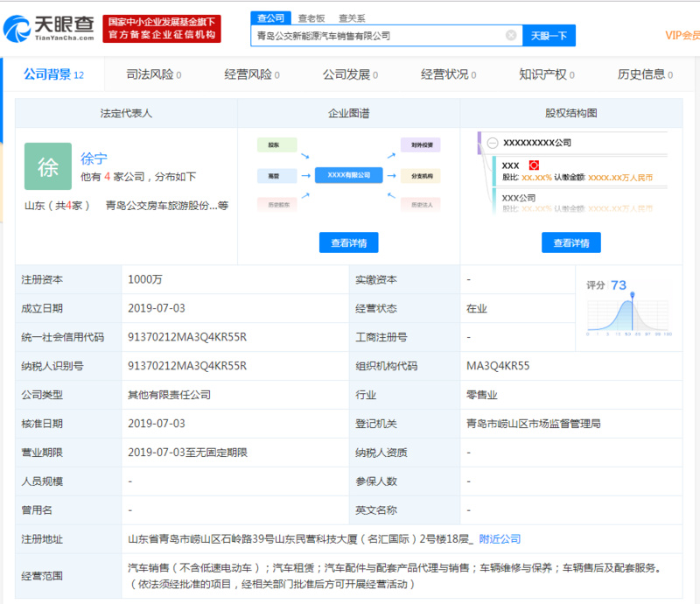This screenshot has width=700, height=604.
Task: Click the TianYanCha logo
Action: pos(49,29)
